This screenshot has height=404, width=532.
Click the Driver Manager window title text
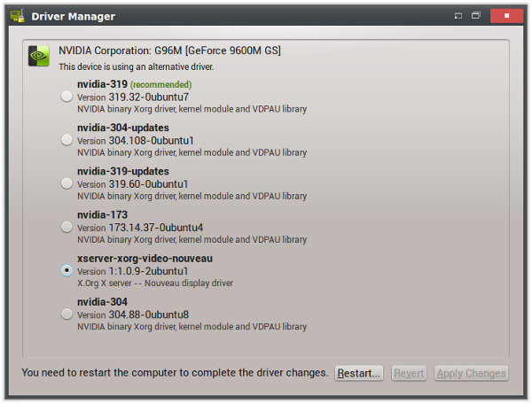74,16
